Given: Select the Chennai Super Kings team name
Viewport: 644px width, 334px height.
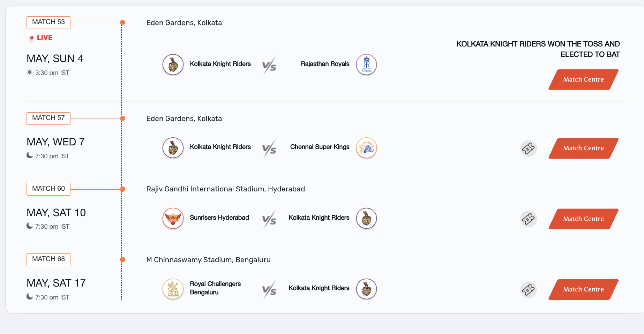Looking at the screenshot, I should (320, 147).
